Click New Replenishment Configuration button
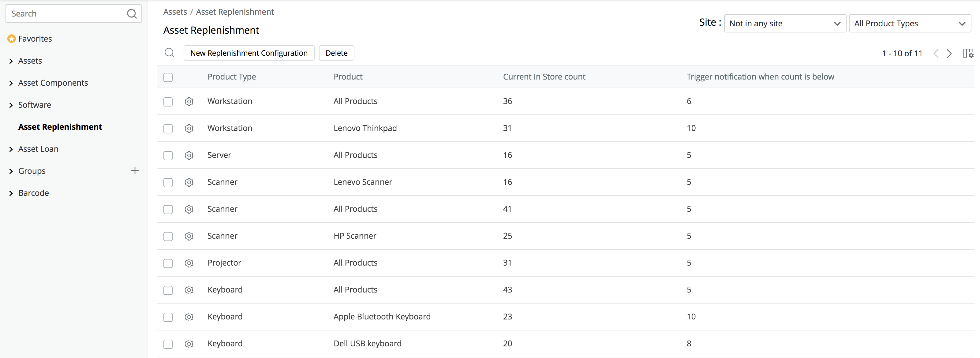The height and width of the screenshot is (358, 980). pos(249,53)
